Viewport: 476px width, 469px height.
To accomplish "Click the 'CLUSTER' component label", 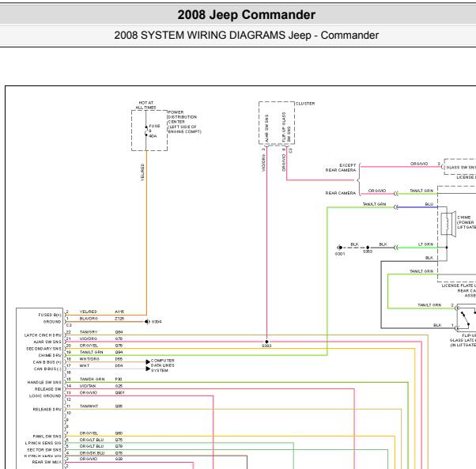I will (305, 104).
